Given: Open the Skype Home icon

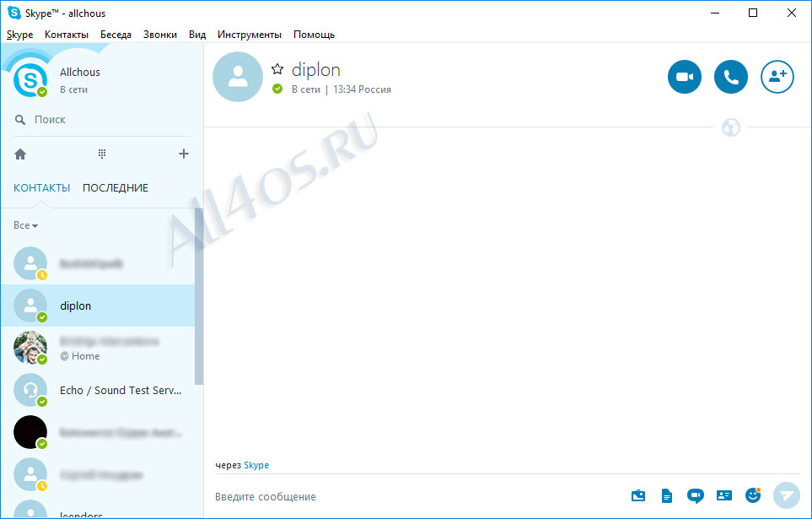Looking at the screenshot, I should 20,154.
